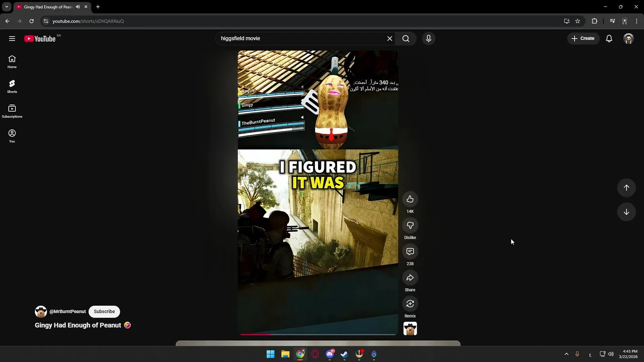Image resolution: width=644 pixels, height=362 pixels.
Task: Open Shorts in the sidebar
Action: tap(12, 86)
